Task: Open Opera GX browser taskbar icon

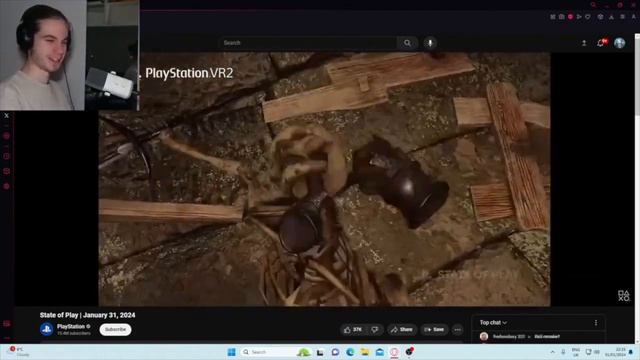Action: (x=394, y=352)
